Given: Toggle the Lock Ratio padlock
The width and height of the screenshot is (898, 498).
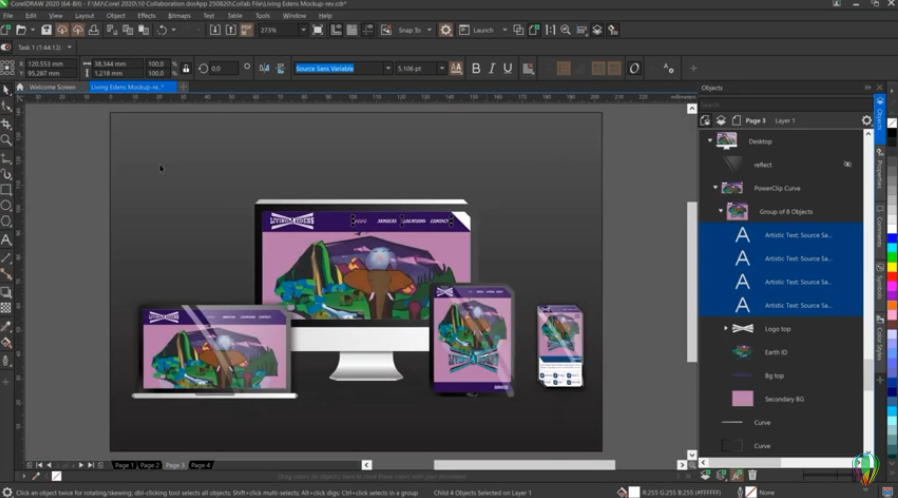Looking at the screenshot, I should click(186, 68).
